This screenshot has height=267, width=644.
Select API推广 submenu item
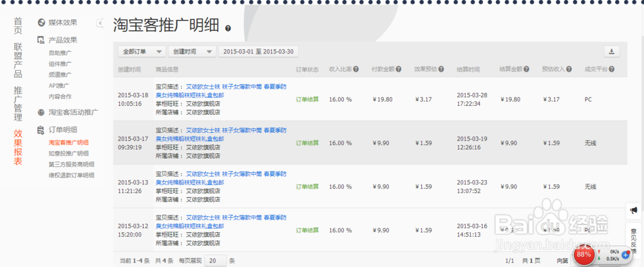(59, 86)
